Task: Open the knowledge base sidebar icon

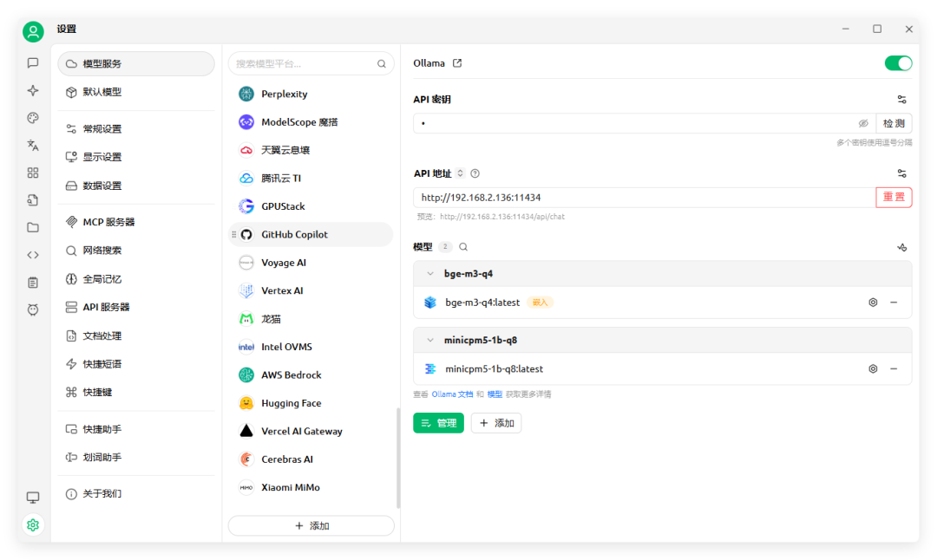Action: 33,200
